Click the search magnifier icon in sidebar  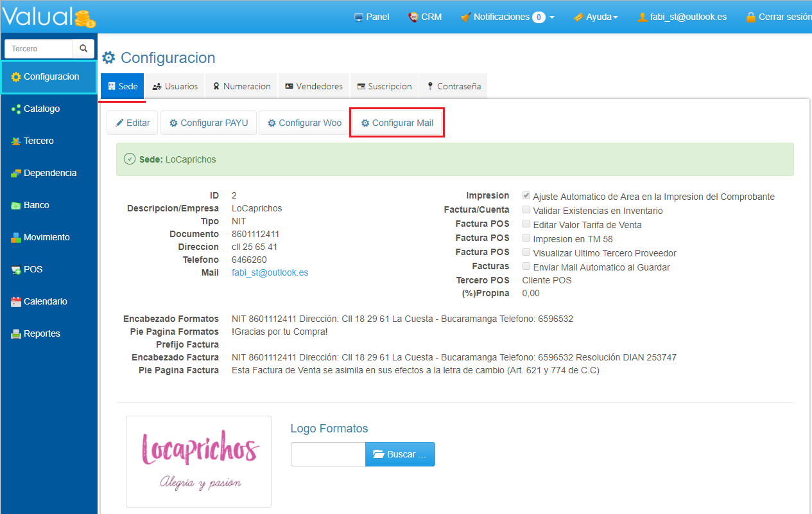coord(83,49)
